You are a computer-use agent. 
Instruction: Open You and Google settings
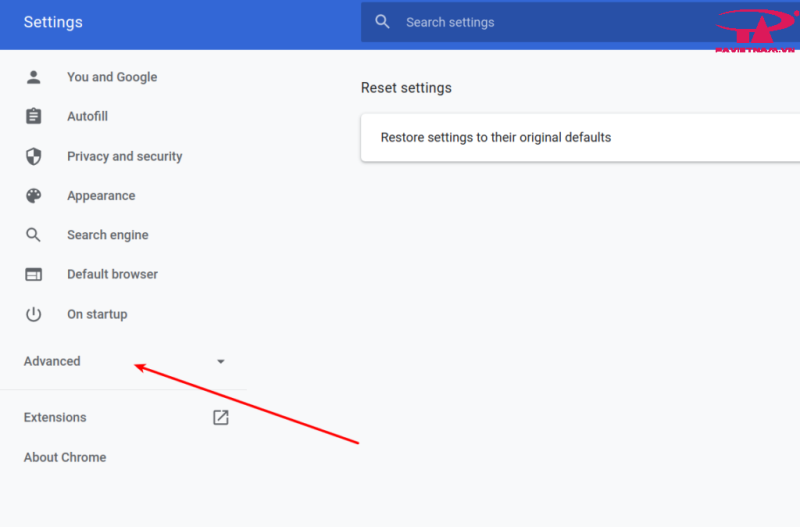coord(112,77)
